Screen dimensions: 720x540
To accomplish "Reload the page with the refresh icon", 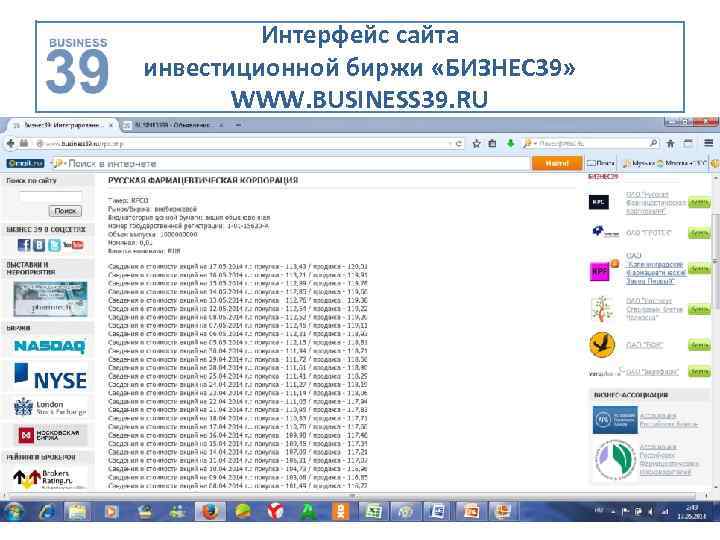I will point(458,144).
